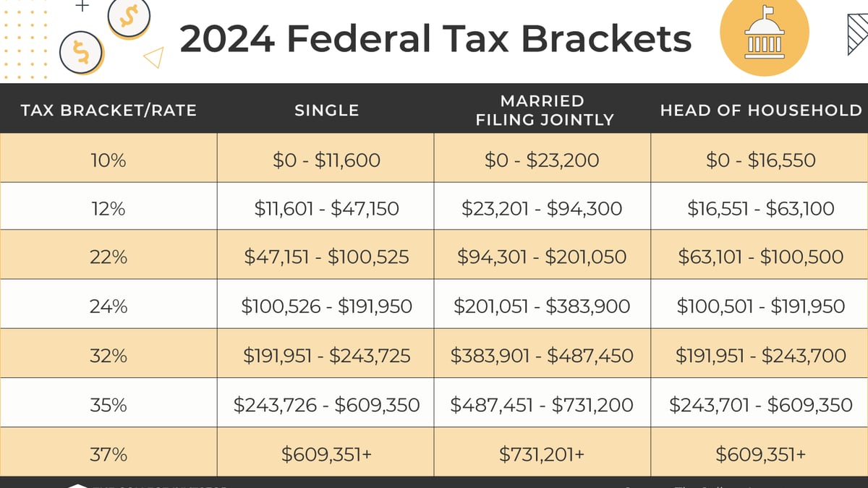Screen dimensions: 868x488
Task: Click the 10% tax rate cell
Action: [109, 160]
